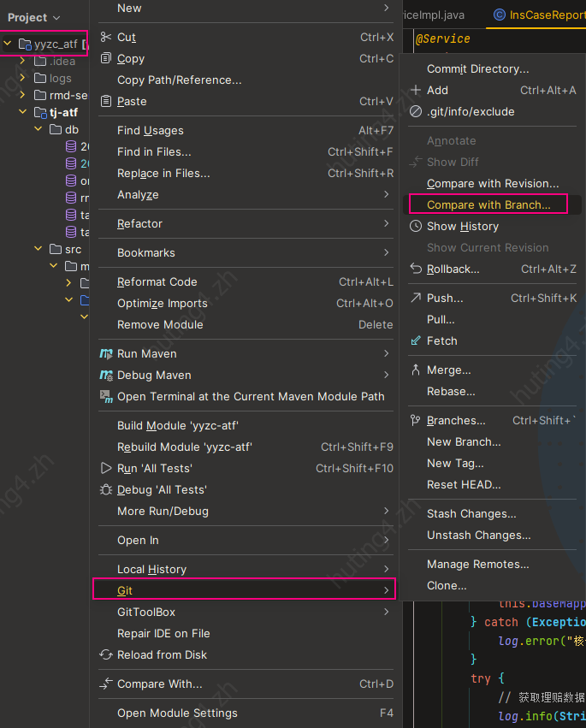
Task: Open Module Settings entry
Action: (x=246, y=713)
